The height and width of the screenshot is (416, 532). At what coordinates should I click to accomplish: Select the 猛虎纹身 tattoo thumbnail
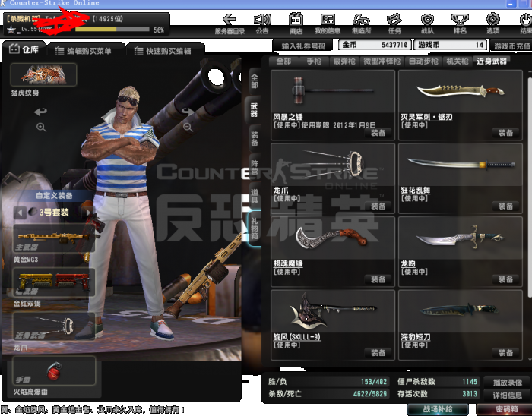point(44,74)
